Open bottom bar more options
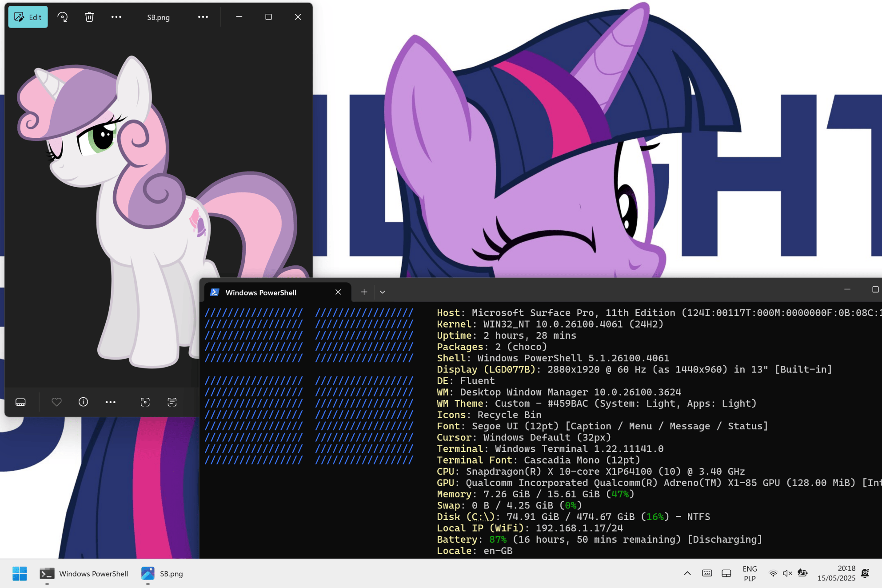Image resolution: width=882 pixels, height=588 pixels. click(110, 402)
